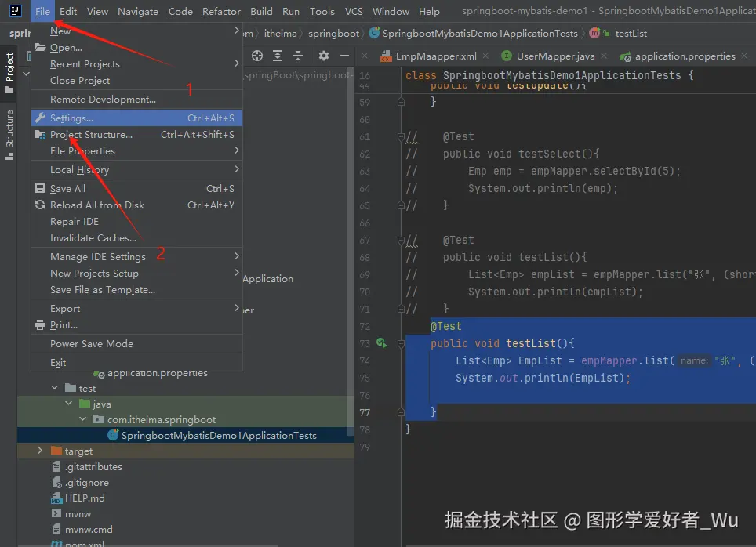Click the Open folder icon
This screenshot has height=547, width=756.
tap(40, 47)
